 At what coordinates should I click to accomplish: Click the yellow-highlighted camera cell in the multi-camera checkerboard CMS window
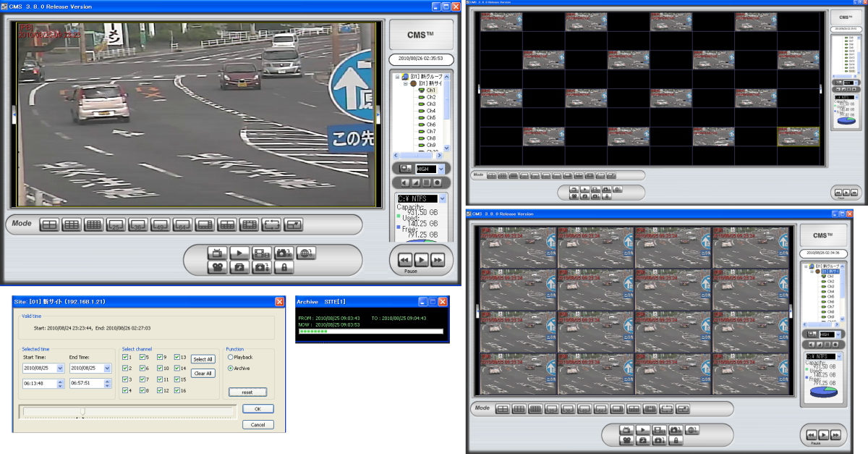coord(799,136)
